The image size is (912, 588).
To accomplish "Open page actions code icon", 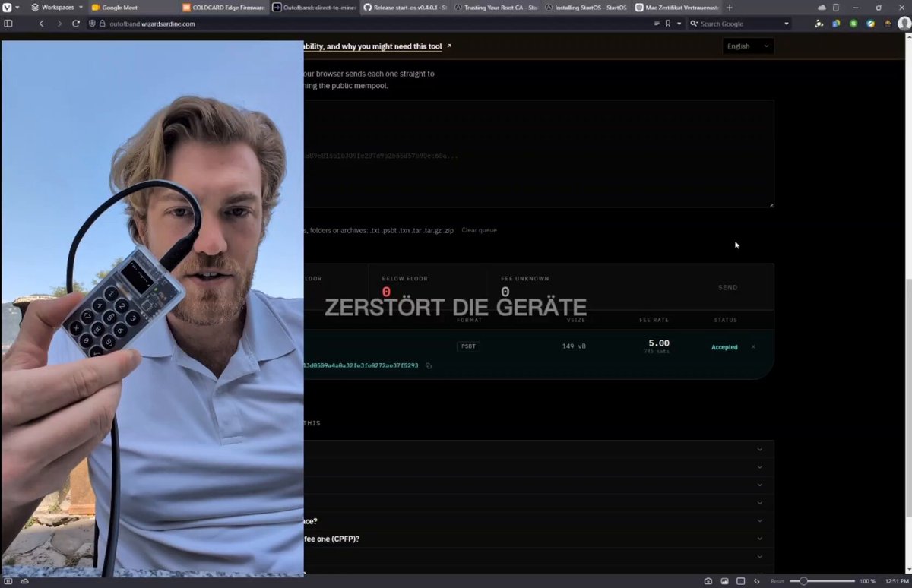I will pyautogui.click(x=757, y=581).
